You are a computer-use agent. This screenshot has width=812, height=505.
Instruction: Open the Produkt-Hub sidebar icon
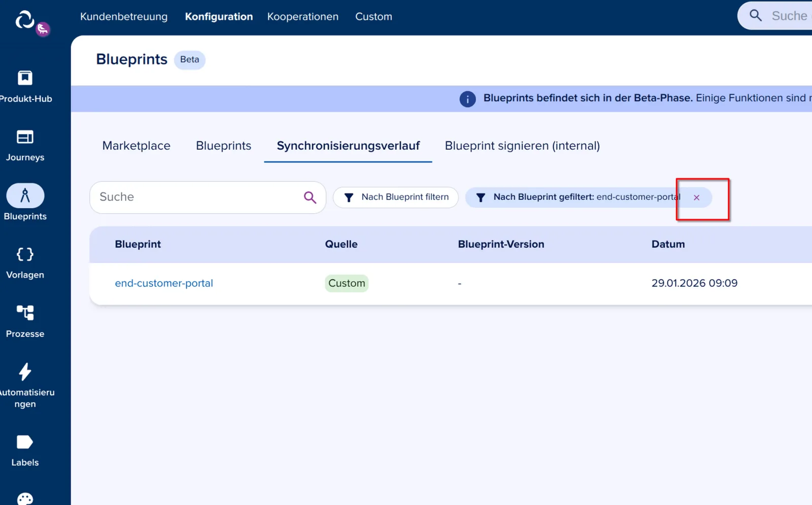point(25,78)
